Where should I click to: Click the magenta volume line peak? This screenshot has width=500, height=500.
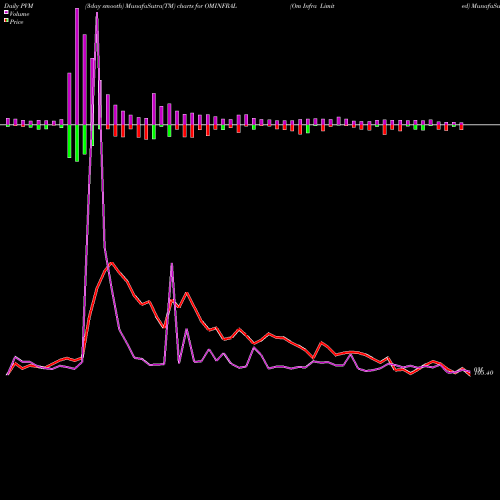click(97, 13)
